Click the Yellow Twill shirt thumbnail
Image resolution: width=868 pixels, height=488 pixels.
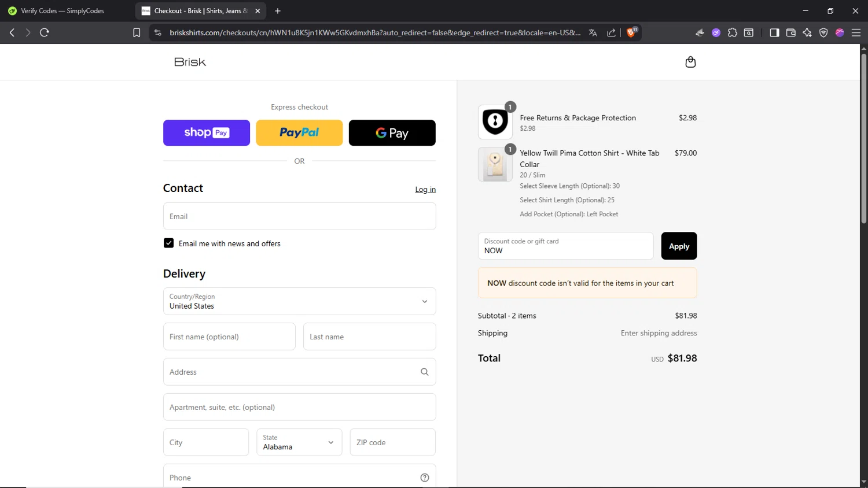[x=495, y=164]
